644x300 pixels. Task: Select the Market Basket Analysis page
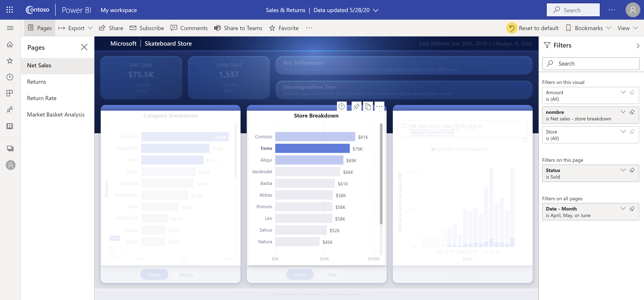pos(55,114)
